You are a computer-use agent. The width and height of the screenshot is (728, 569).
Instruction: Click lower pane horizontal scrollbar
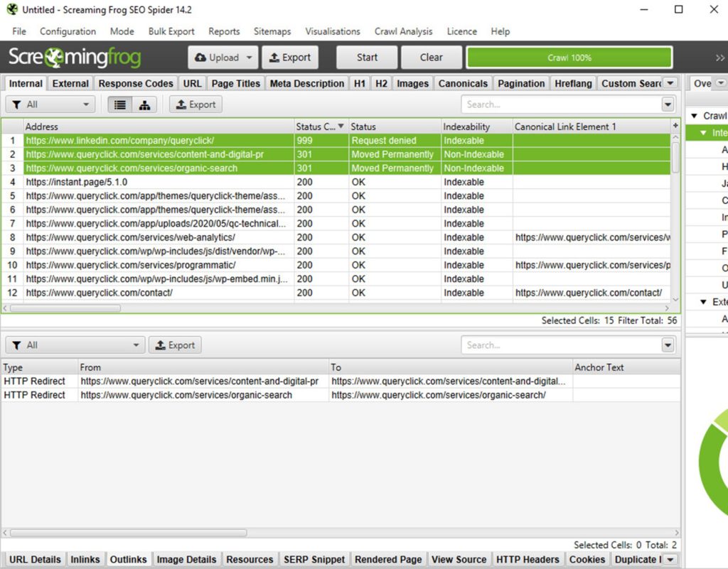pyautogui.click(x=129, y=533)
